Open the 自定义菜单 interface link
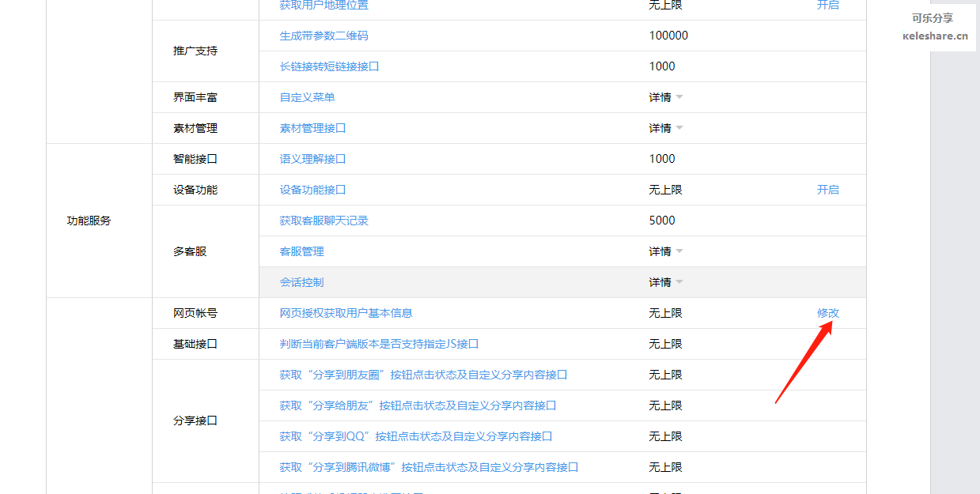This screenshot has width=980, height=494. [307, 97]
